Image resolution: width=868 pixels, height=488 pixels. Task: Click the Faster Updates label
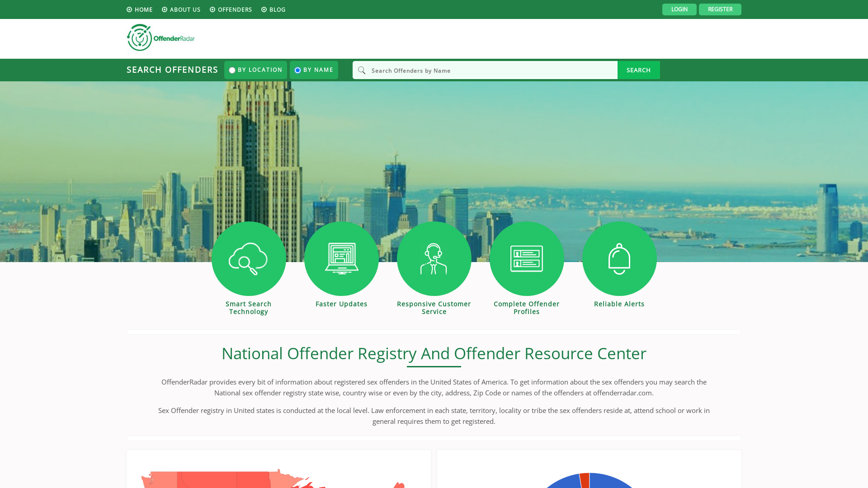(341, 304)
